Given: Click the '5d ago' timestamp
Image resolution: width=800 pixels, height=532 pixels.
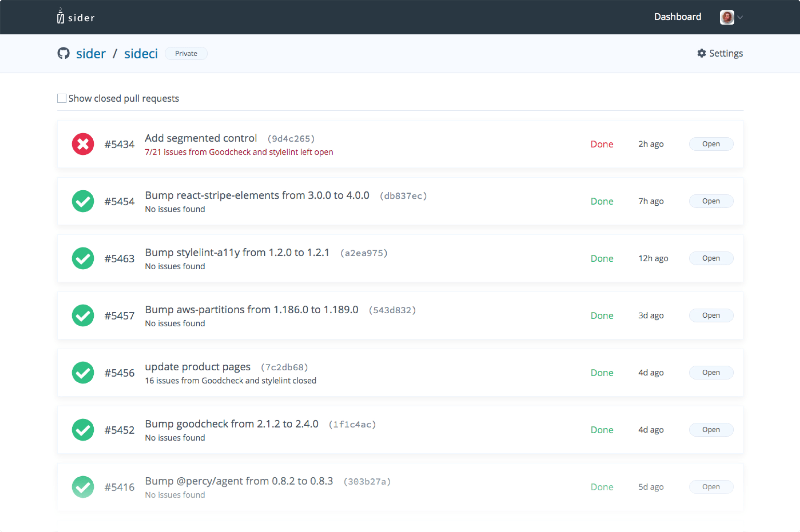Looking at the screenshot, I should [651, 487].
